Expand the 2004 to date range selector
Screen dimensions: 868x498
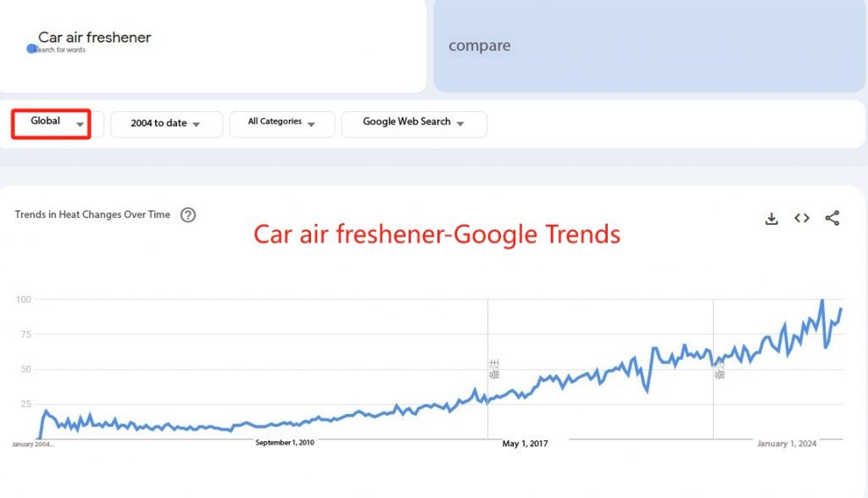pyautogui.click(x=166, y=124)
